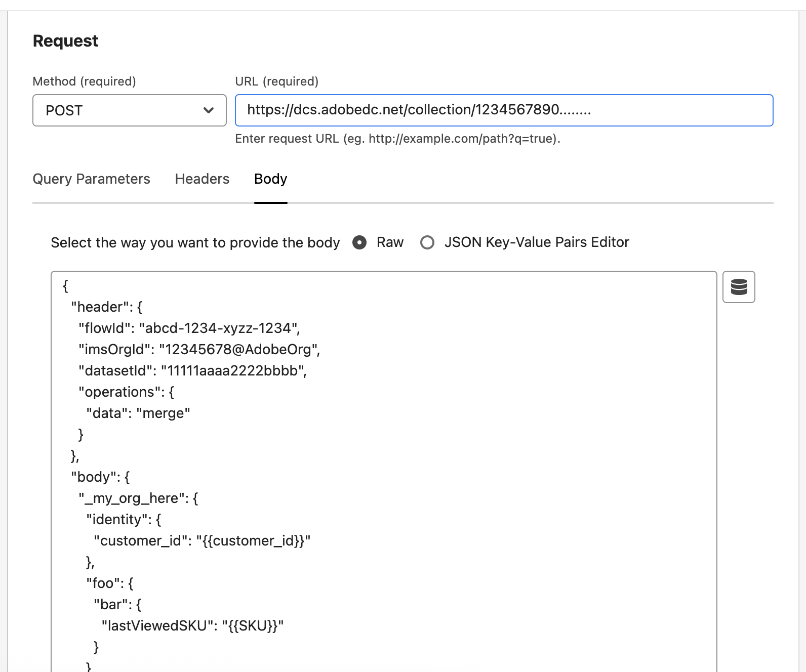This screenshot has height=672, width=806.
Task: Click the "lastViewedSKU" line in body
Action: pos(192,626)
